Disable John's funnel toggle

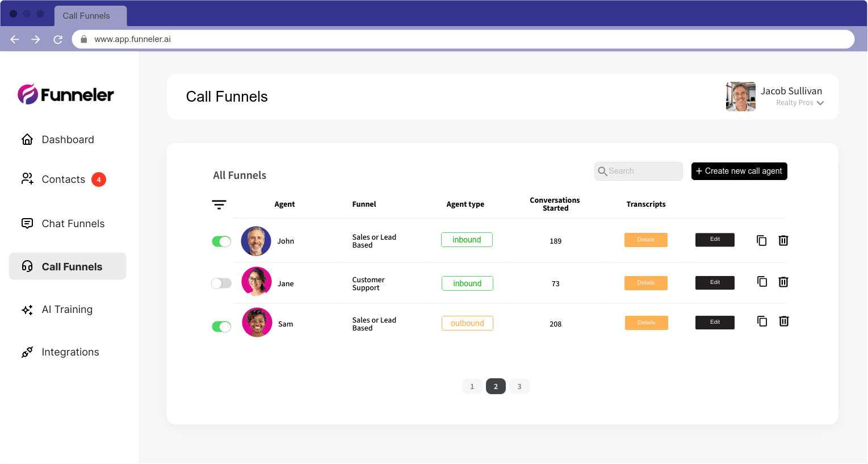(221, 241)
